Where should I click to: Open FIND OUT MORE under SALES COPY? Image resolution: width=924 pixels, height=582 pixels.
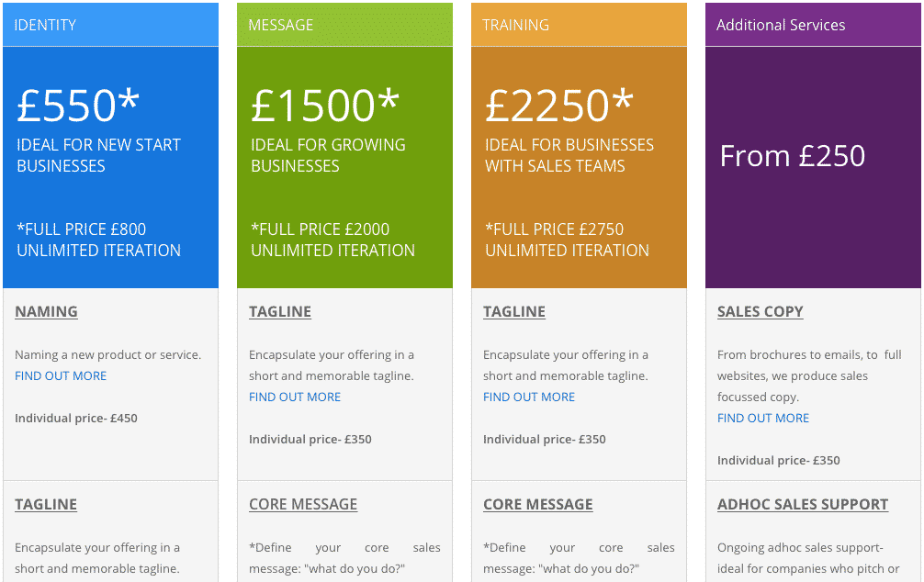763,419
